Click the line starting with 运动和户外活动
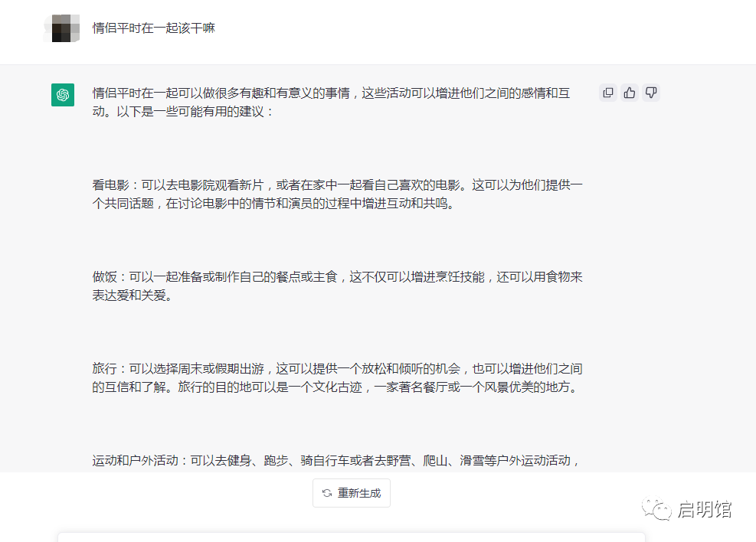 (335, 461)
